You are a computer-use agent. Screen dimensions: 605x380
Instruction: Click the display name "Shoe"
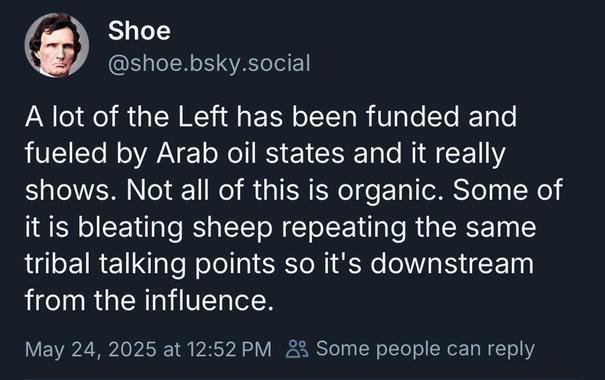coord(139,31)
